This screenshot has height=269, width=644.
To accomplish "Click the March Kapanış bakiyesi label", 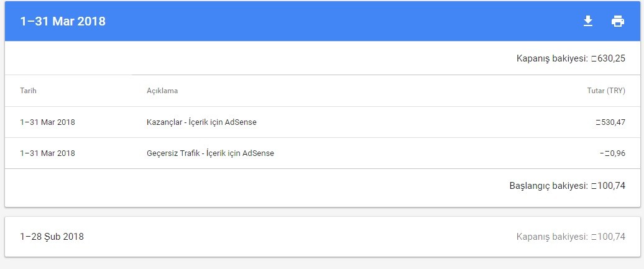I will pos(553,59).
